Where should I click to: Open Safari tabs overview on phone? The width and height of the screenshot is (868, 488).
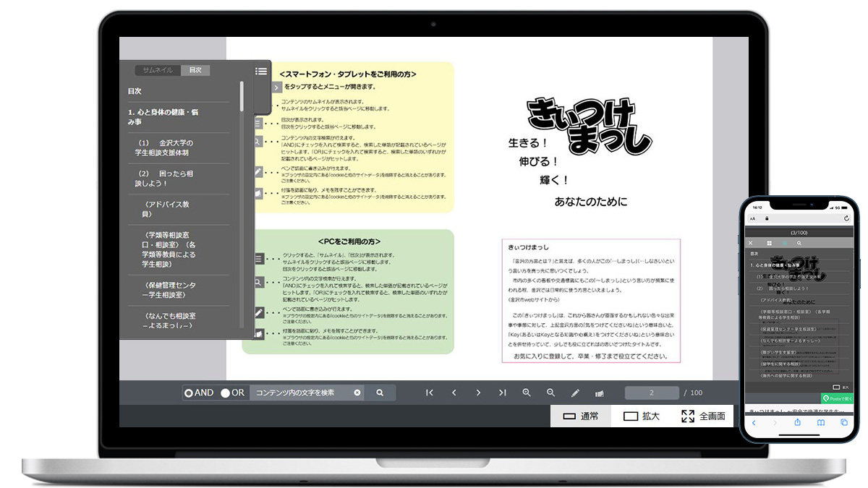click(x=843, y=423)
